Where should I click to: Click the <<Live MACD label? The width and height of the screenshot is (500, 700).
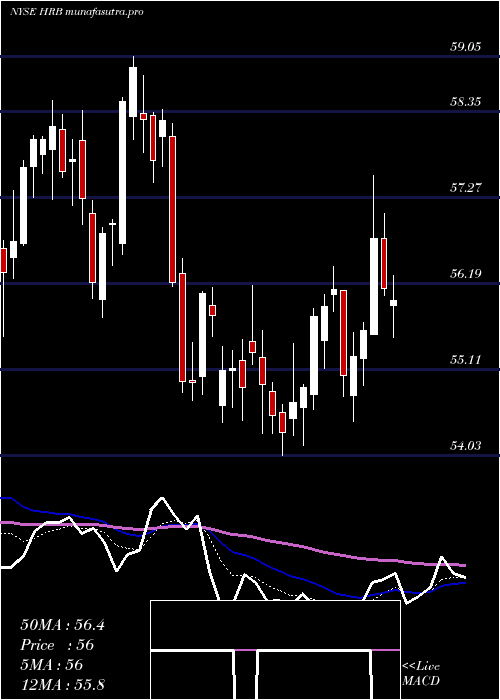click(421, 674)
